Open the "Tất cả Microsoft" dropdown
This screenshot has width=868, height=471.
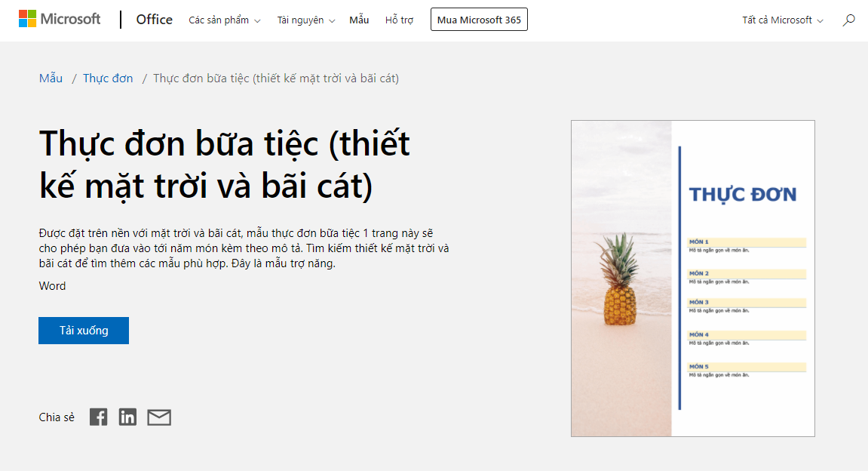pos(781,20)
